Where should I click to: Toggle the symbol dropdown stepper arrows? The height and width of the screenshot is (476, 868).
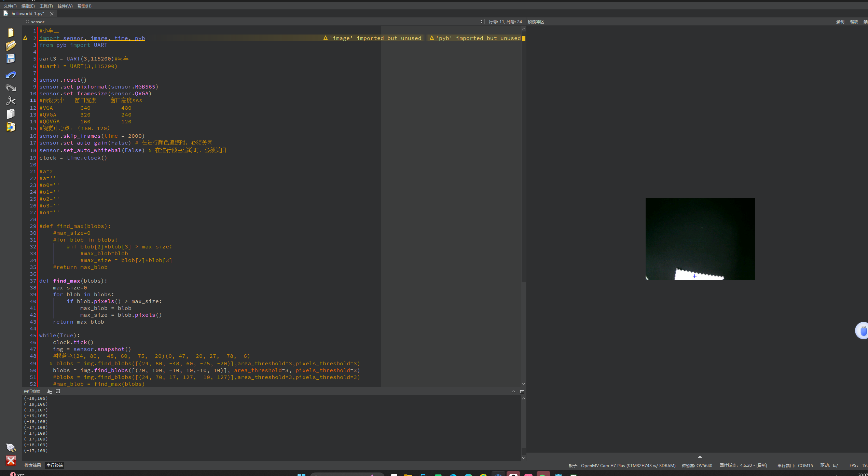[481, 22]
